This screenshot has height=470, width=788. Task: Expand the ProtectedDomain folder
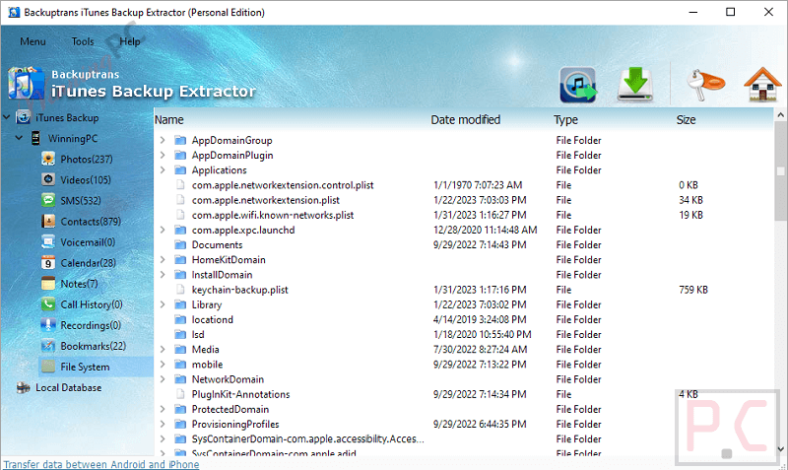pos(163,409)
